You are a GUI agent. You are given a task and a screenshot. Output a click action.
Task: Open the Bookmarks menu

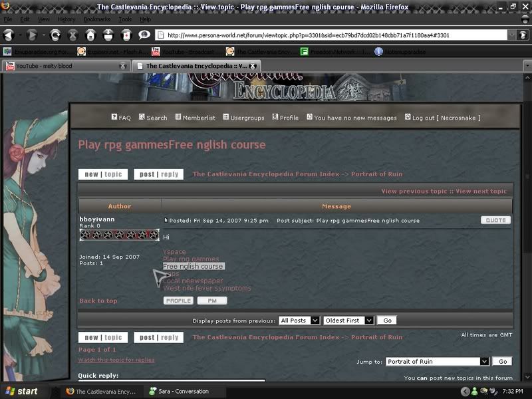pyautogui.click(x=96, y=19)
